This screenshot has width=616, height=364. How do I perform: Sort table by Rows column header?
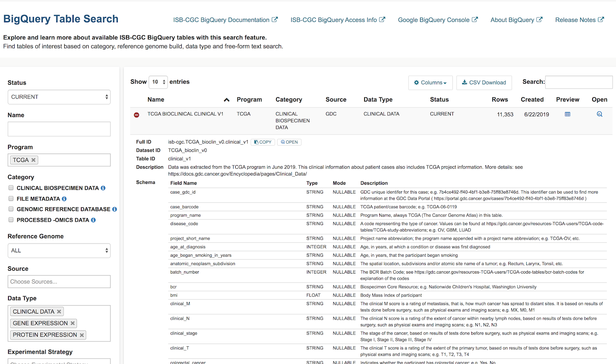click(x=499, y=100)
